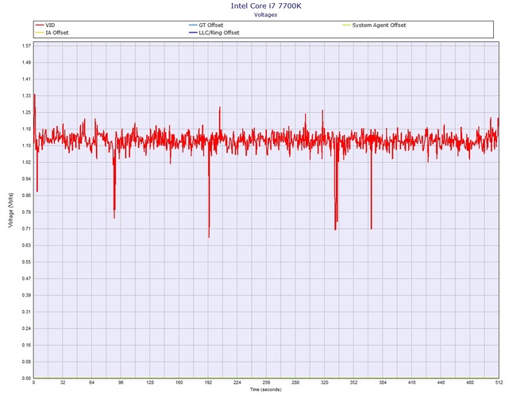This screenshot has width=532, height=399.
Task: Click the red VID legend color line
Action: click(40, 25)
